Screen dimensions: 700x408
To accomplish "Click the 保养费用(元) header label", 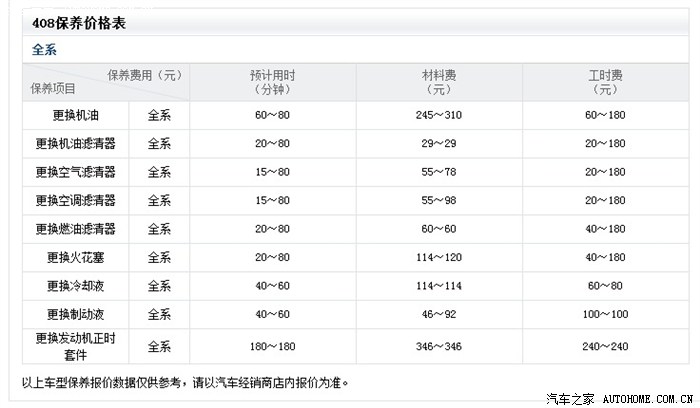I will click(x=145, y=75).
